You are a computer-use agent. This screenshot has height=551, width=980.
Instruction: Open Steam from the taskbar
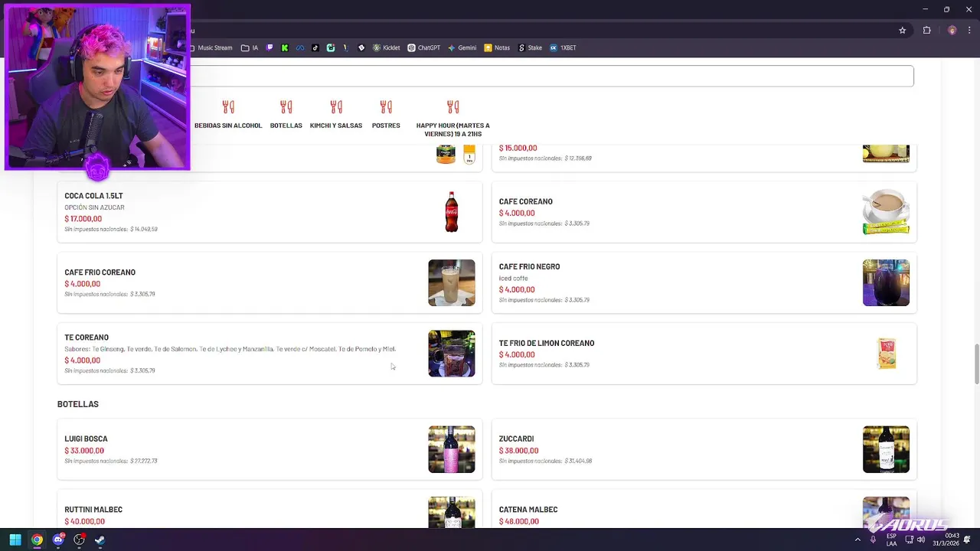100,540
